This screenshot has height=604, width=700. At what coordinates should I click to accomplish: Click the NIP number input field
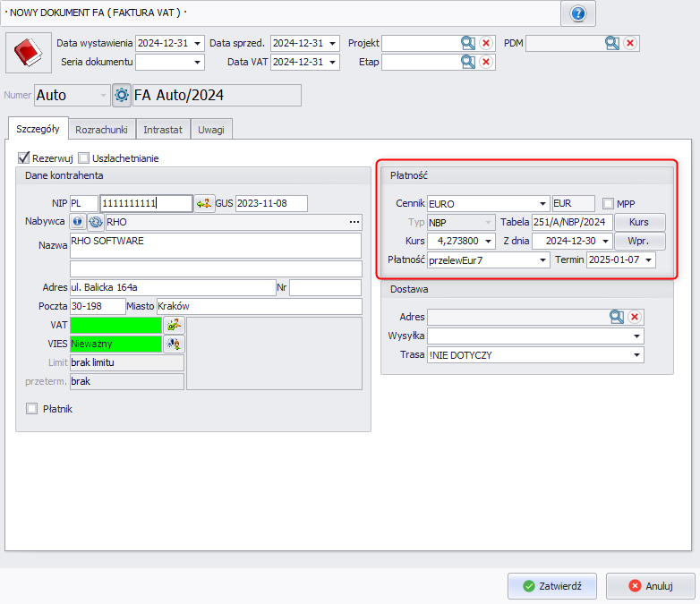pyautogui.click(x=146, y=203)
